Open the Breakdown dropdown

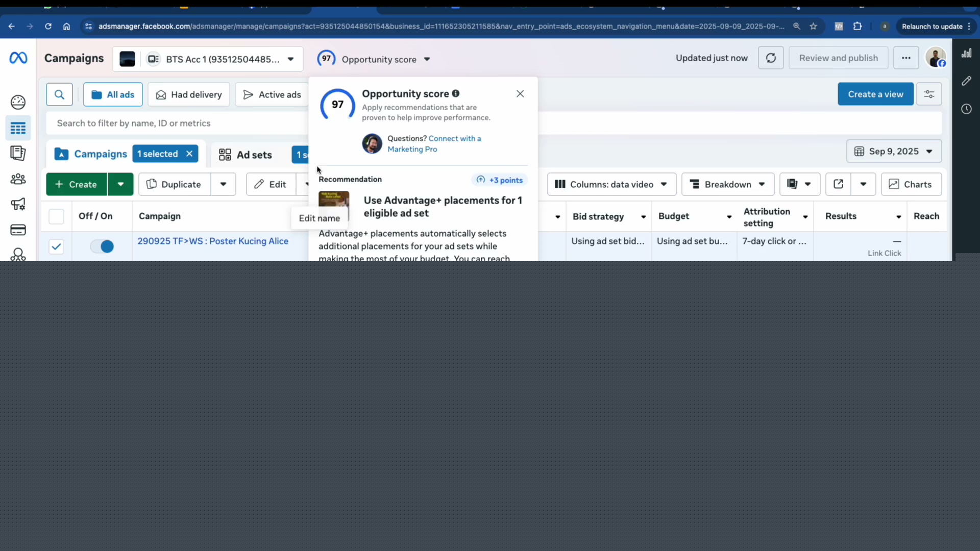(x=728, y=184)
